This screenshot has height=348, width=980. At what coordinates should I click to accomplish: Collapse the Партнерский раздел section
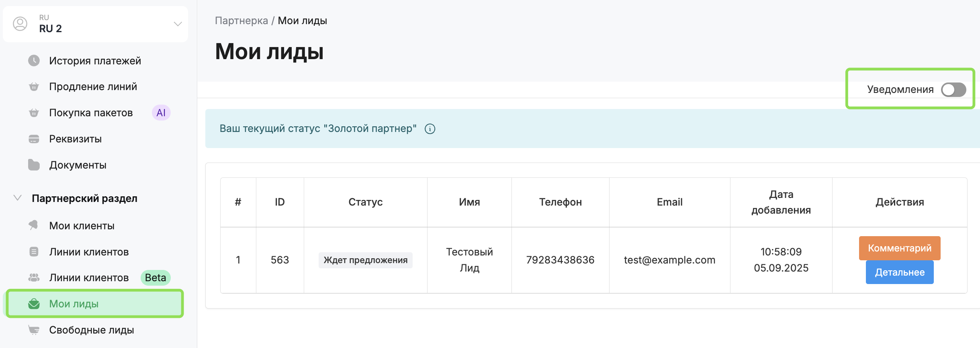(x=17, y=198)
